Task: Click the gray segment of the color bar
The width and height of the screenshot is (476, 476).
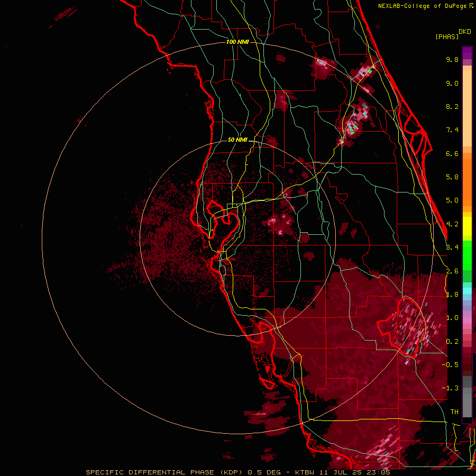Action: coord(467,398)
